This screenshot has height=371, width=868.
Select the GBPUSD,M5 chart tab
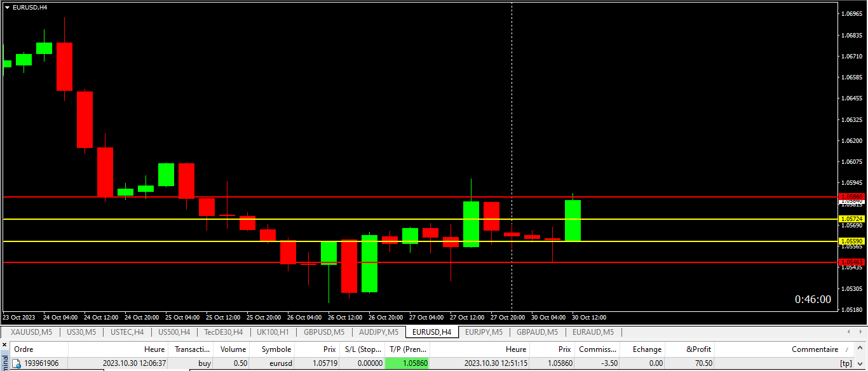click(x=323, y=332)
